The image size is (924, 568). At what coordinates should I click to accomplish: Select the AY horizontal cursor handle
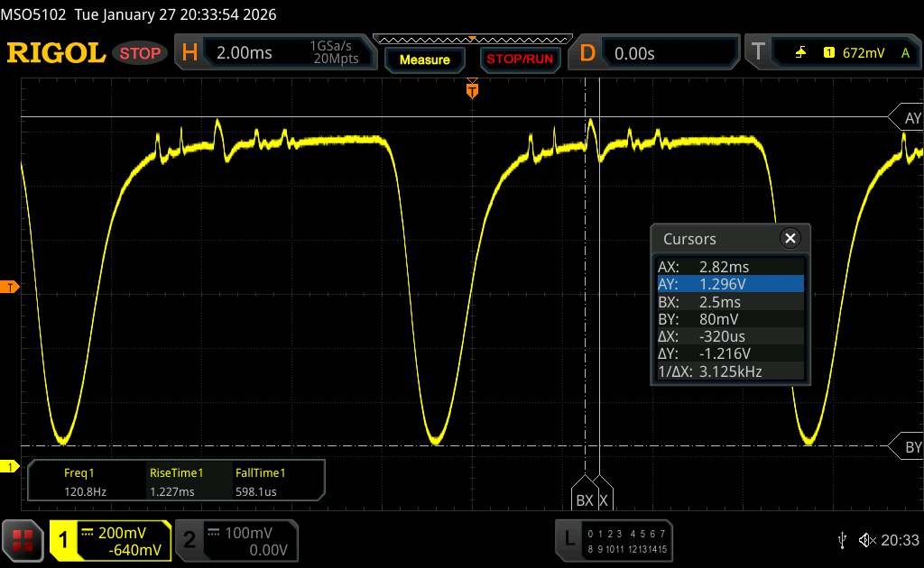coord(905,118)
